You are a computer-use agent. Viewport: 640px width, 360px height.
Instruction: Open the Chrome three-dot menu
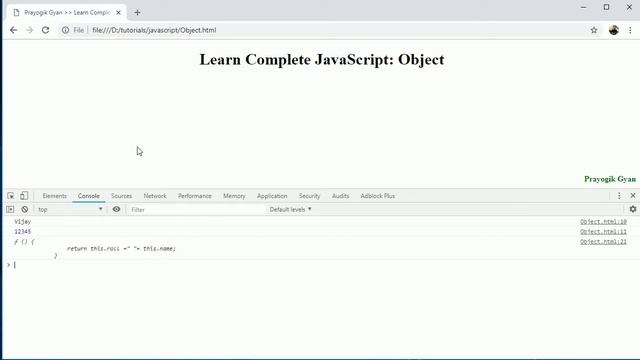(630, 30)
